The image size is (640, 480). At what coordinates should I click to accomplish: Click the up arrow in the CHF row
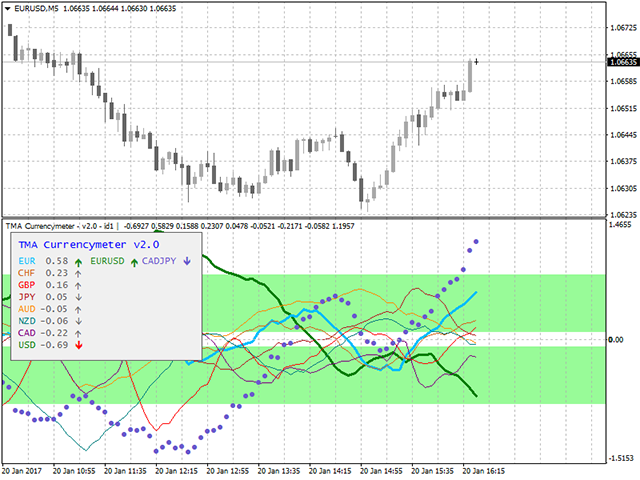click(x=78, y=274)
